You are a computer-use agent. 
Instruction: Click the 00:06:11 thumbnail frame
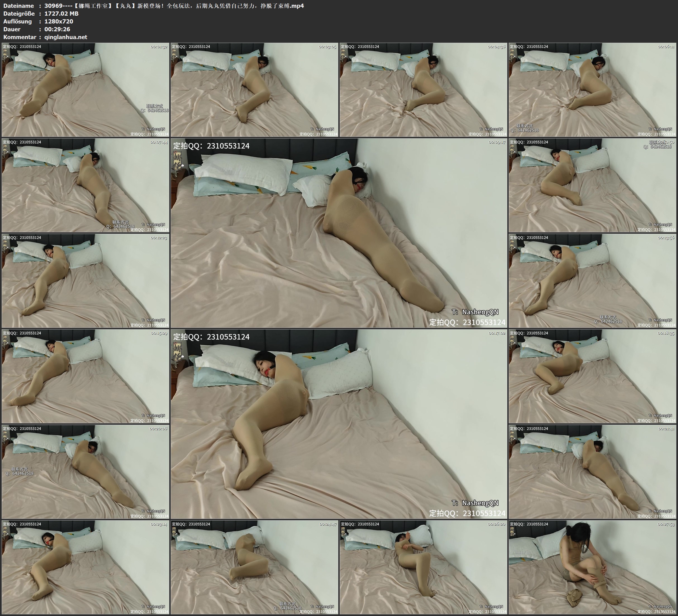[x=593, y=90]
